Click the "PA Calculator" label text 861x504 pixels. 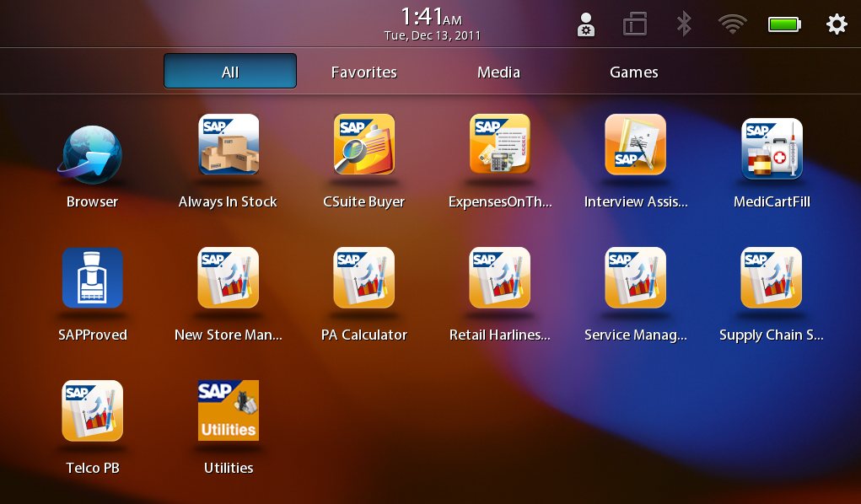point(364,335)
